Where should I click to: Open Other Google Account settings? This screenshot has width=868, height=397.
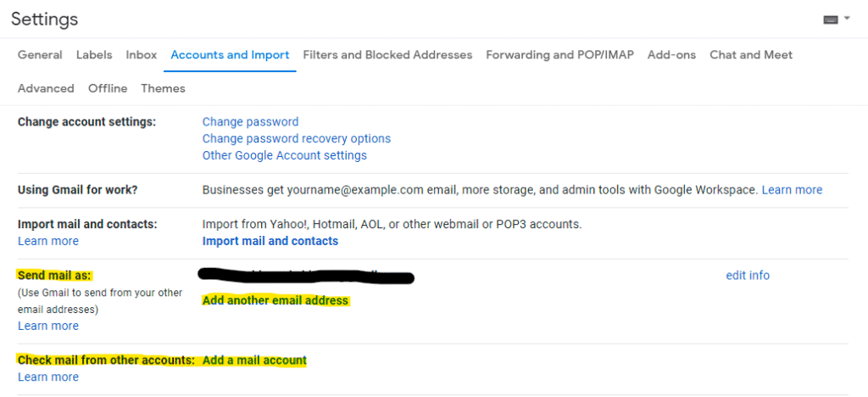pos(285,155)
